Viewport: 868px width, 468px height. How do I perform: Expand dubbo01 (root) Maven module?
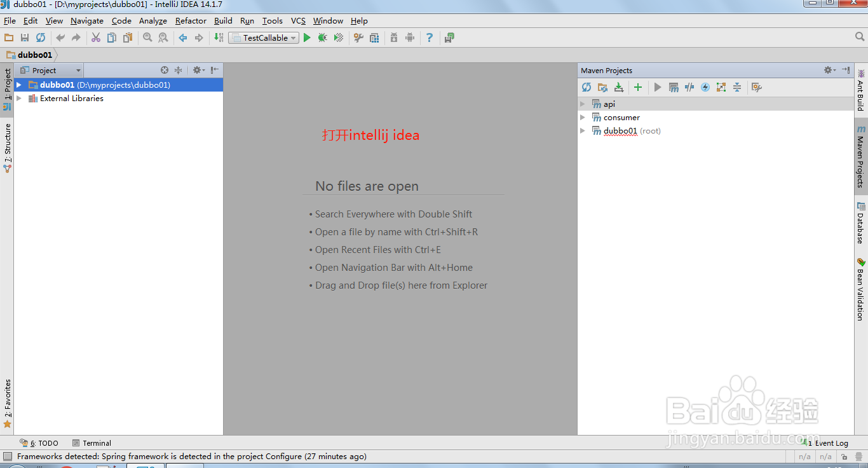583,130
